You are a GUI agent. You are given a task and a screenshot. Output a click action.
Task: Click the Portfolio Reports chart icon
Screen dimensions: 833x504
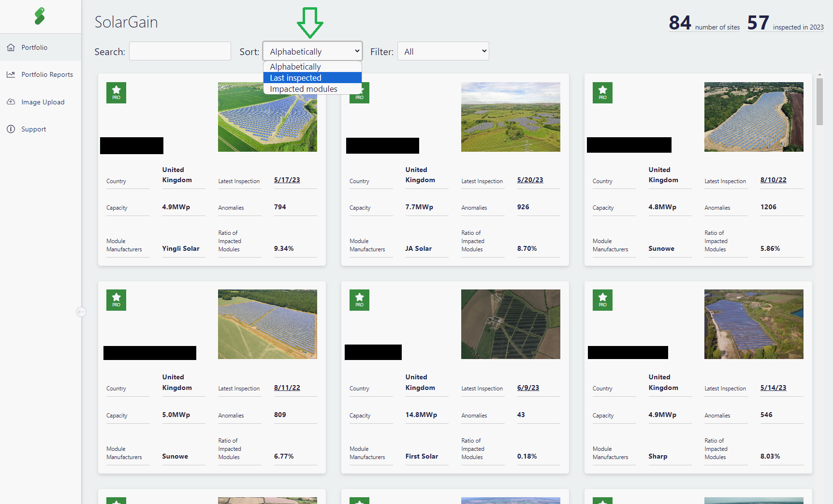pos(11,74)
